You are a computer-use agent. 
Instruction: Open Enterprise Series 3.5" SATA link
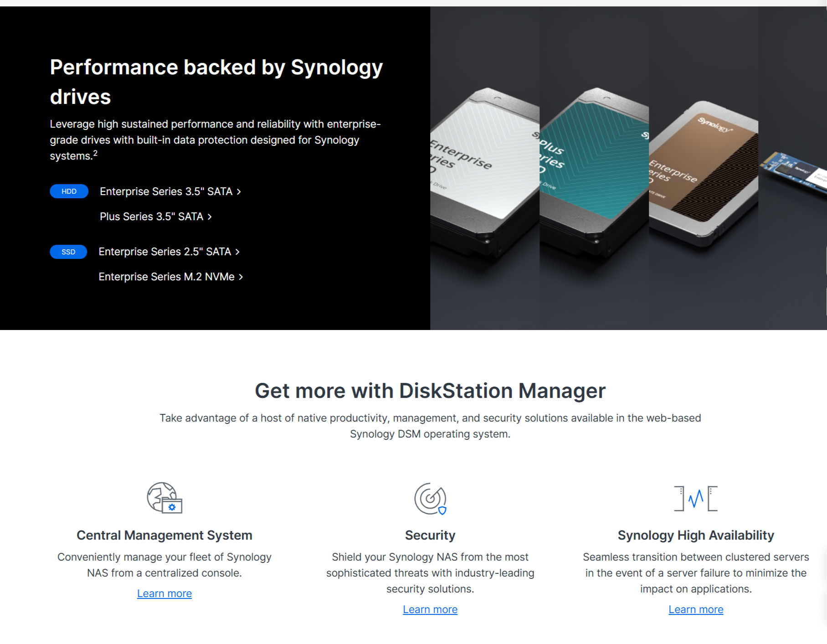[170, 191]
